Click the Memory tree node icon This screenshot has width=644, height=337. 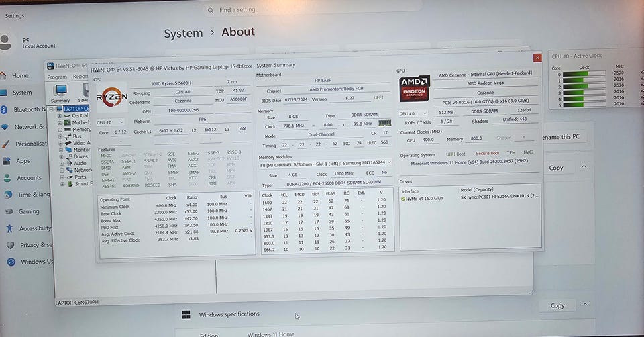click(67, 129)
